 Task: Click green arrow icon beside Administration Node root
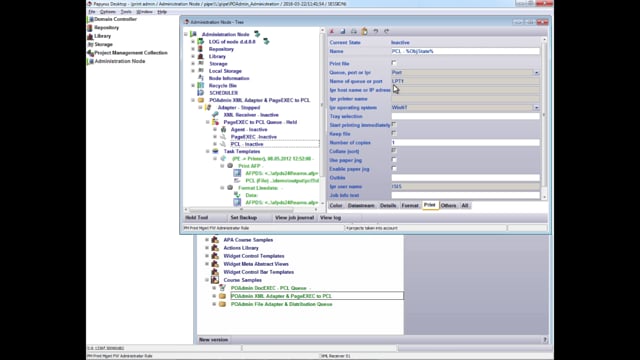click(257, 34)
